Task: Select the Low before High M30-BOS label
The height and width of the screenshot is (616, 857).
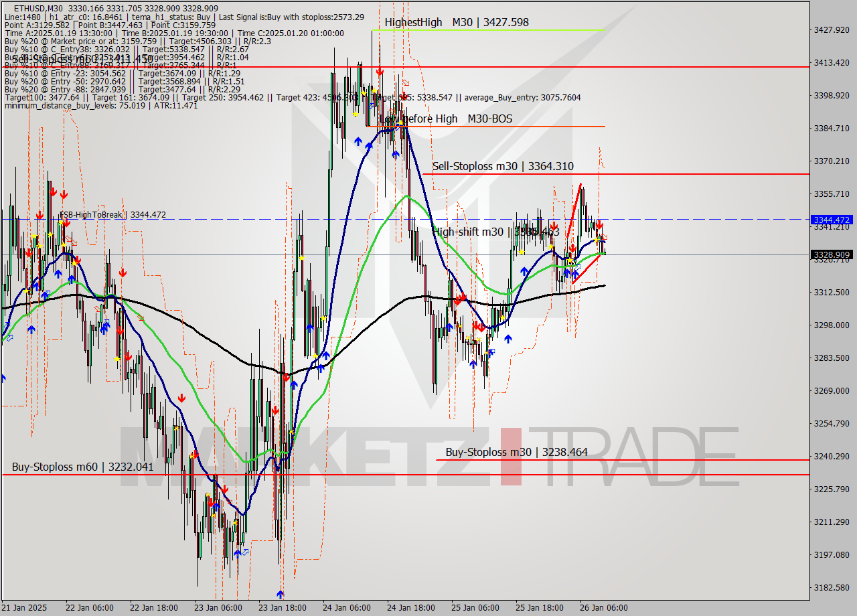Action: coord(445,119)
